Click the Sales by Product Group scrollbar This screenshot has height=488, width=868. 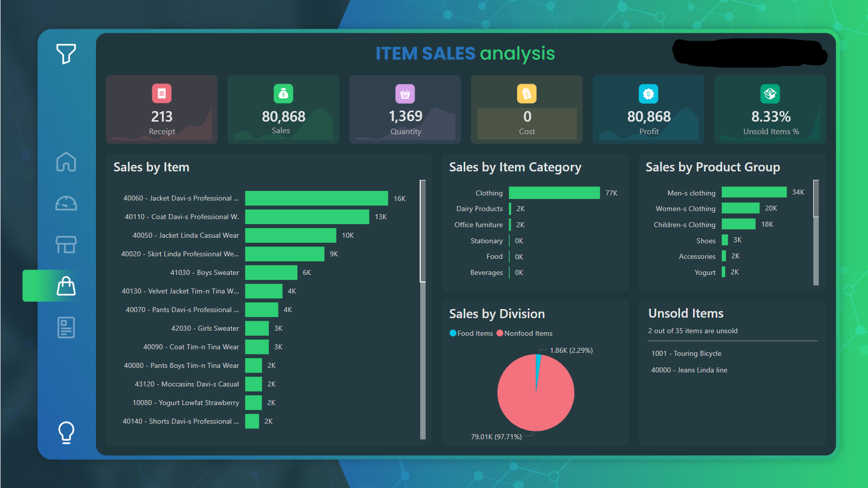point(816,199)
